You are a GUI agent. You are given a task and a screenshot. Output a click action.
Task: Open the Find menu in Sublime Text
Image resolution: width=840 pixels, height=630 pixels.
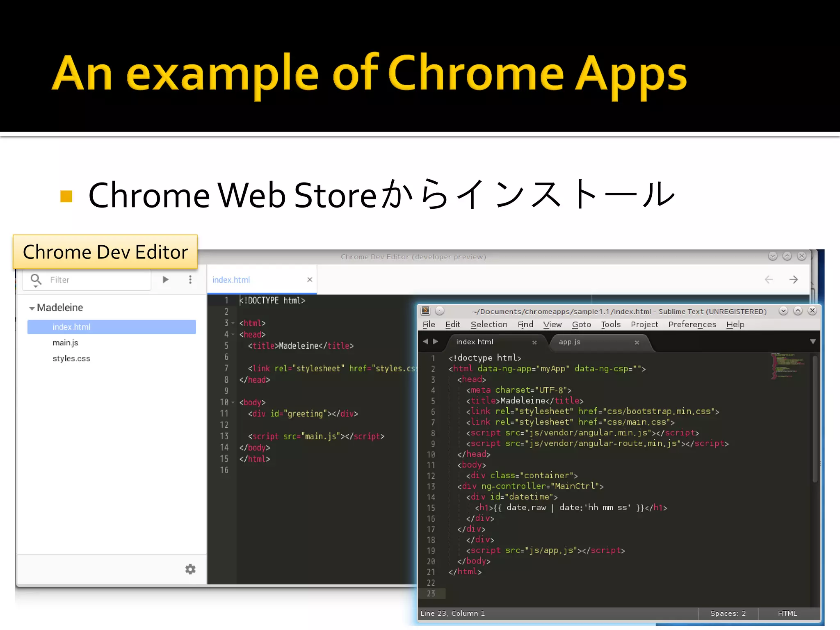tap(525, 324)
